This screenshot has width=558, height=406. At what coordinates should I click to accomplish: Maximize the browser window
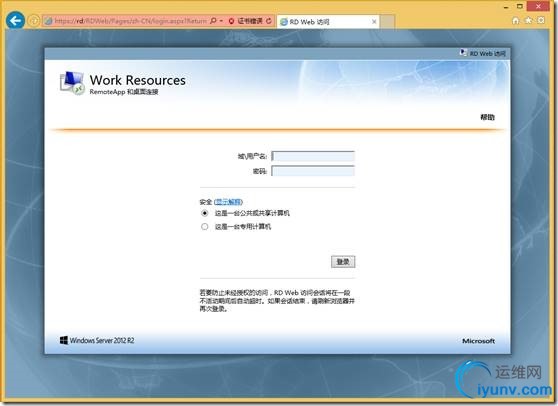coord(520,6)
